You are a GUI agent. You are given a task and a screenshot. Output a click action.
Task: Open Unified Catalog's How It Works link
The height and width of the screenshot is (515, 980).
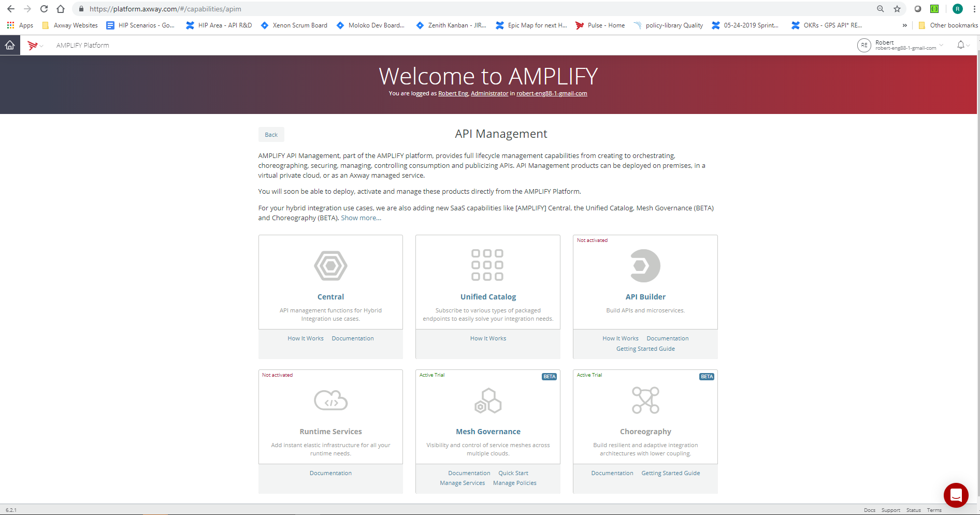click(488, 338)
